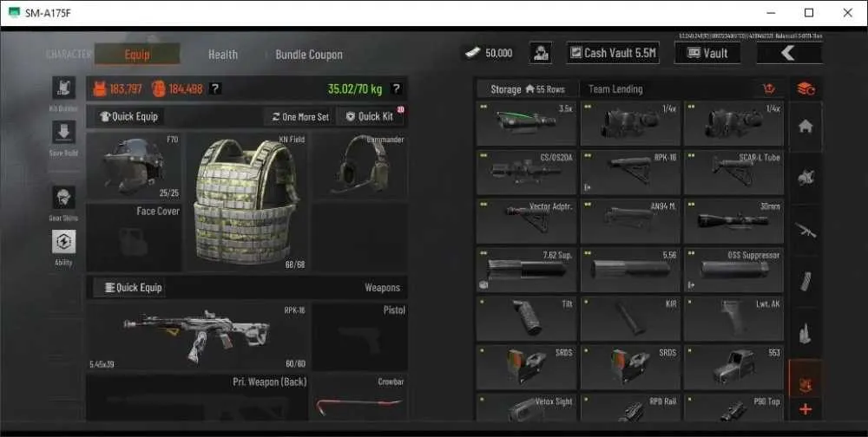Open the Bundle Coupon tab
This screenshot has width=868, height=437.
pyautogui.click(x=309, y=55)
